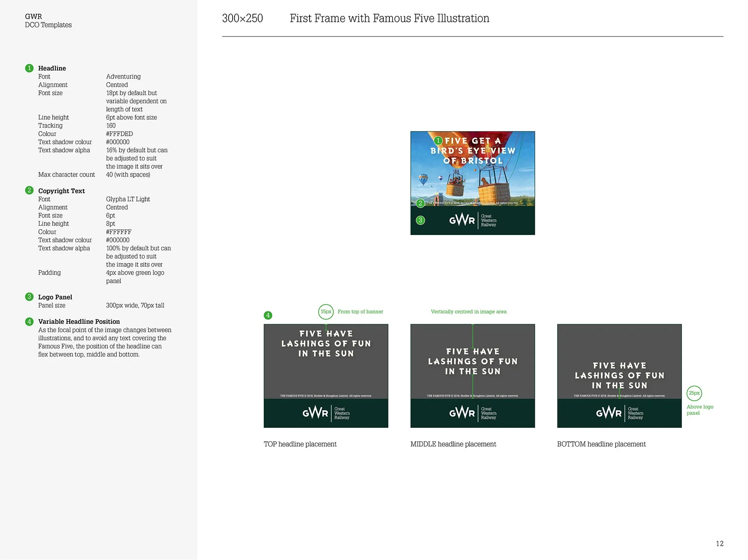The width and height of the screenshot is (748, 560).
Task: Click page number '12'
Action: [x=720, y=544]
